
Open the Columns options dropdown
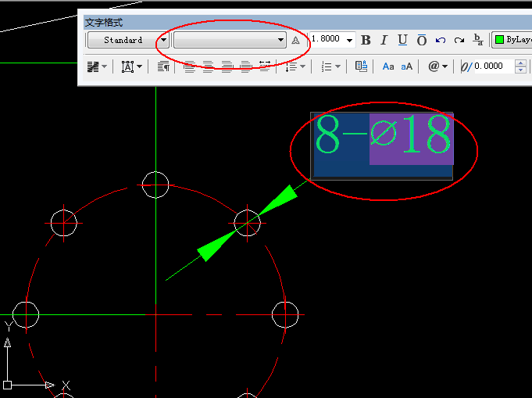(x=97, y=66)
